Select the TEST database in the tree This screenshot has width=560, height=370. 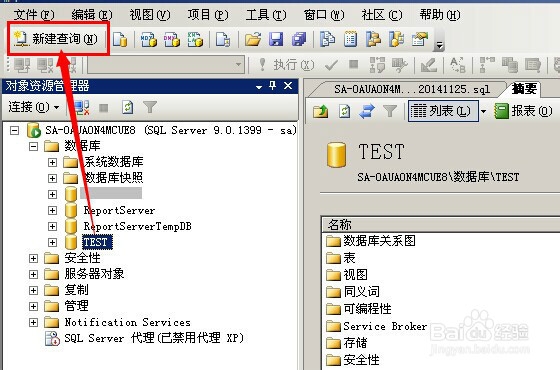tap(97, 242)
